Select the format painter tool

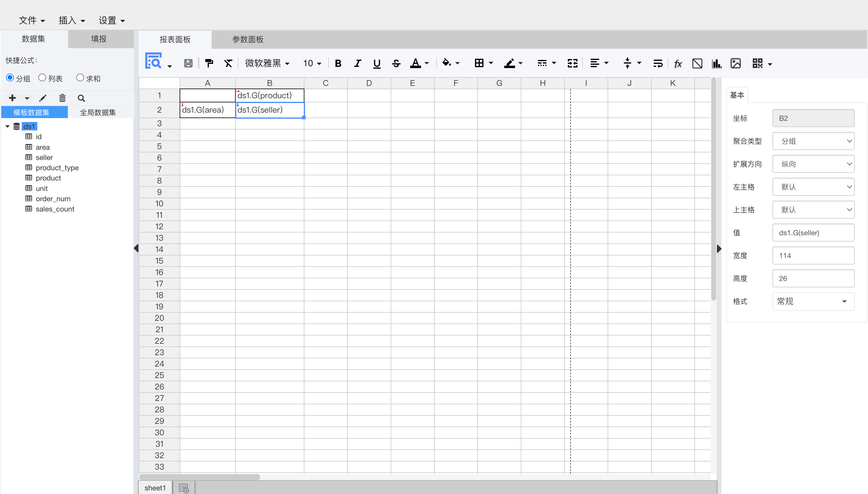[209, 64]
